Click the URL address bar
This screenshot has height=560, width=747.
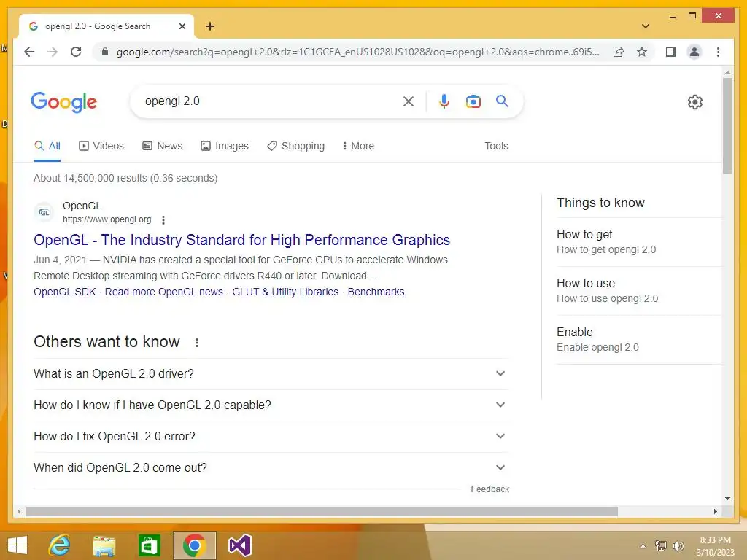point(357,52)
